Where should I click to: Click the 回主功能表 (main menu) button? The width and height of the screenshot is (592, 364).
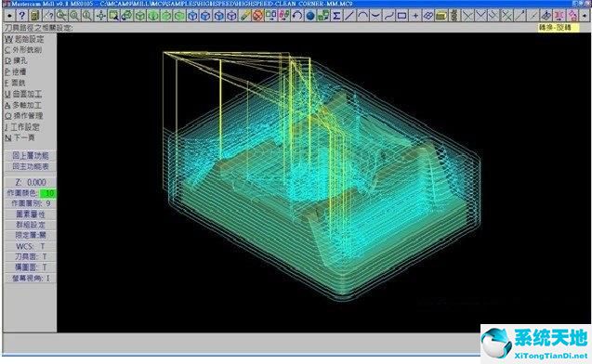[30, 166]
